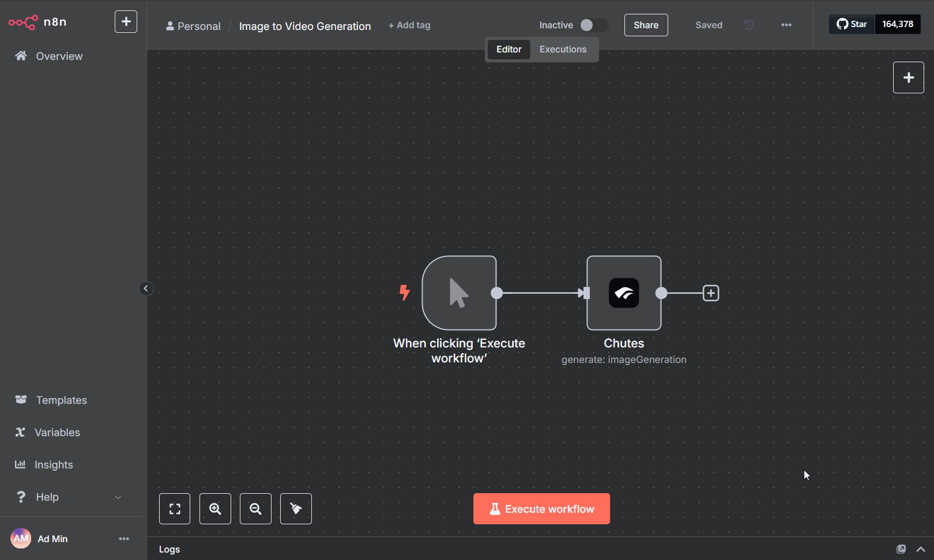Image resolution: width=934 pixels, height=560 pixels.
Task: Open the Personal project breadcrumb
Action: (193, 26)
